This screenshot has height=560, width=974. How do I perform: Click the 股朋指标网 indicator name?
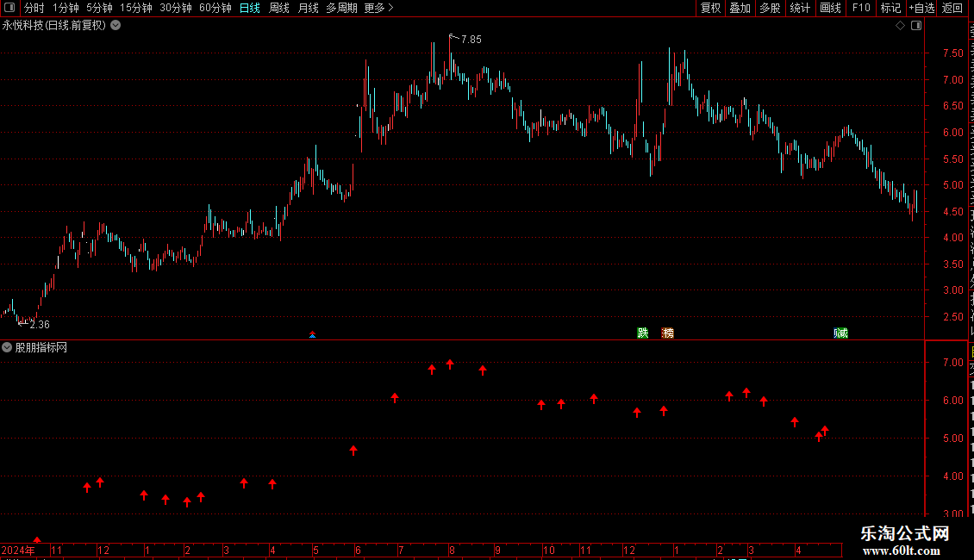(x=41, y=348)
